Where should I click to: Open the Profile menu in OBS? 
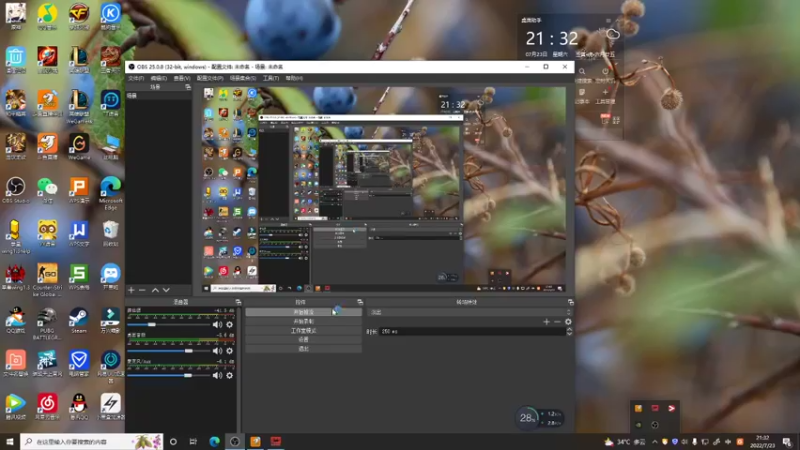[x=210, y=78]
